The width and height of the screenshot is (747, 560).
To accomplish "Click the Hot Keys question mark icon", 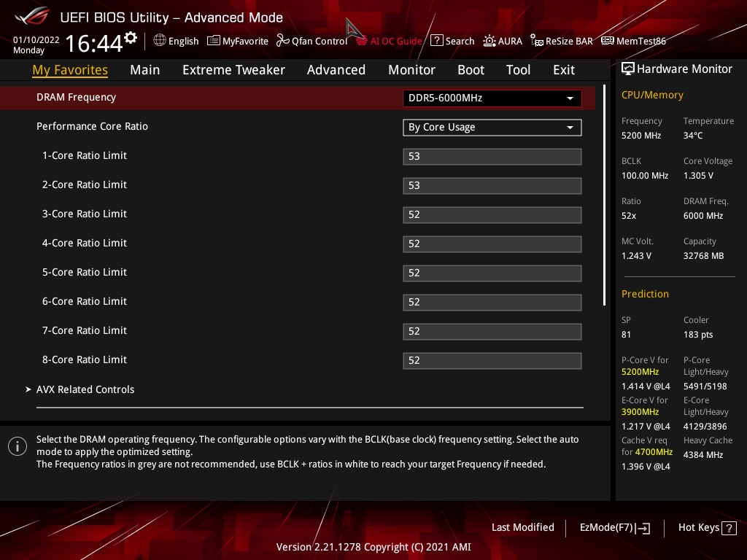I will click(729, 528).
